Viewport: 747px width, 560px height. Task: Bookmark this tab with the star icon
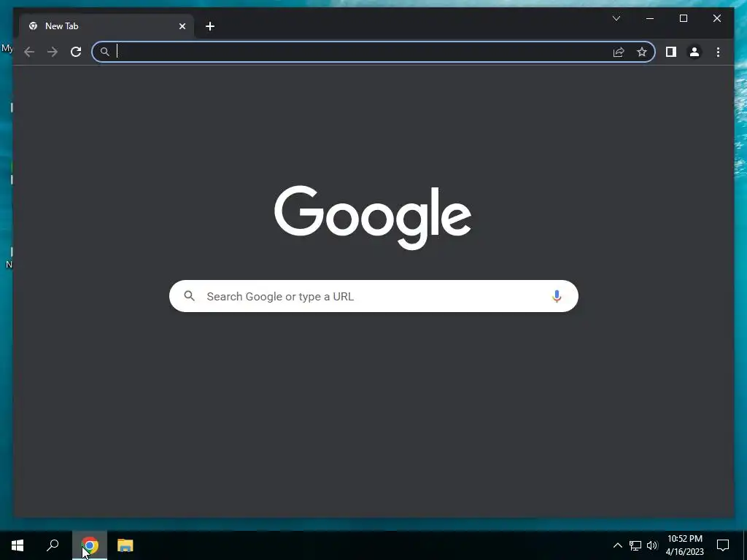(x=642, y=52)
